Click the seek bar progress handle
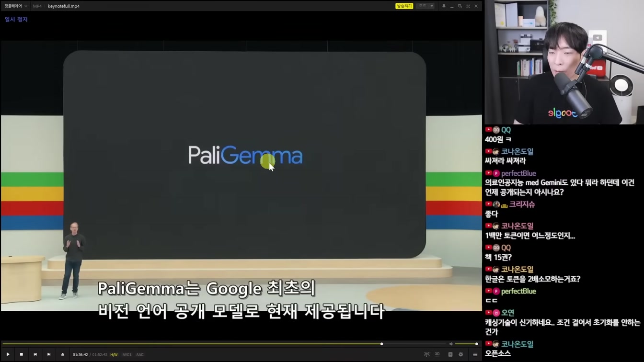644x362 pixels. pyautogui.click(x=382, y=344)
